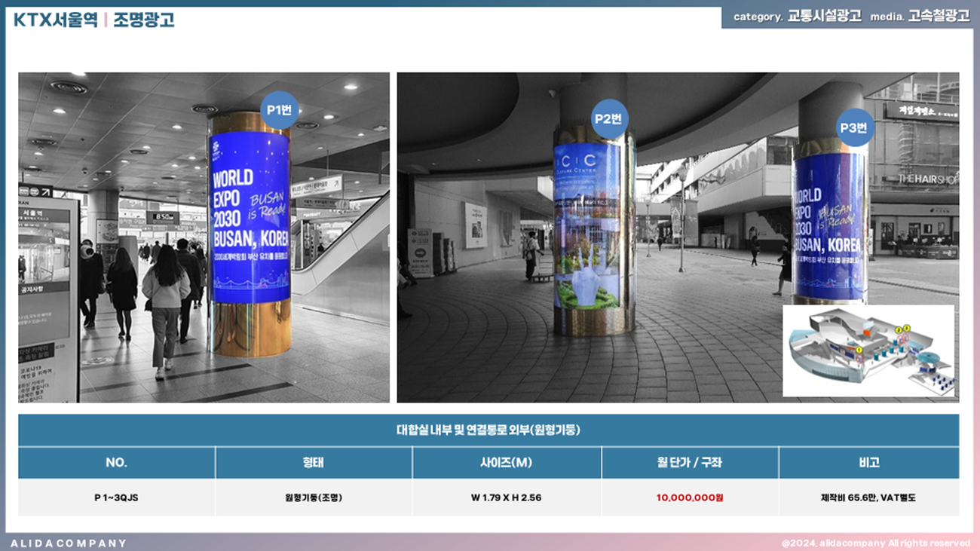Click the NO. column header

116,463
